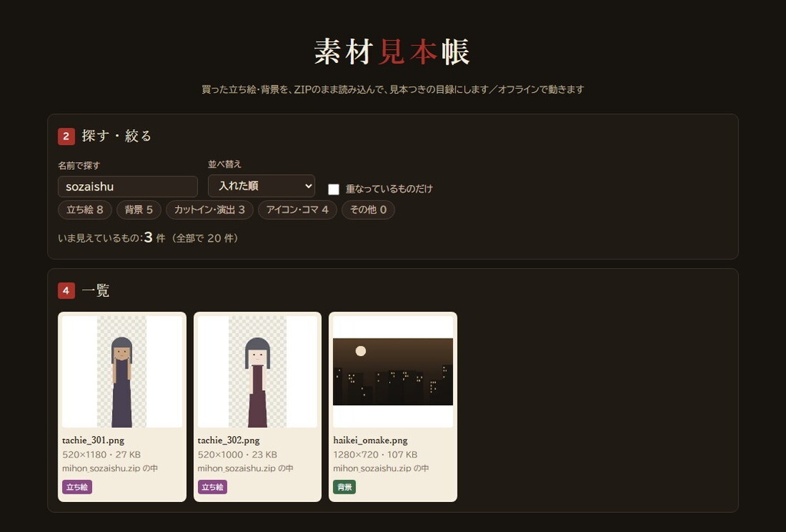The height and width of the screenshot is (532, 786).
Task: Click the tachie_301.png file name
Action: point(93,440)
